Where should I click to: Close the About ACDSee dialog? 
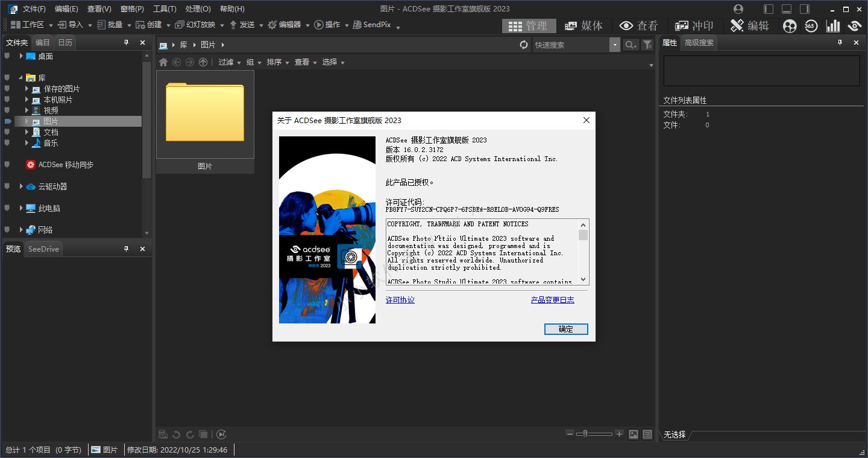(x=586, y=120)
